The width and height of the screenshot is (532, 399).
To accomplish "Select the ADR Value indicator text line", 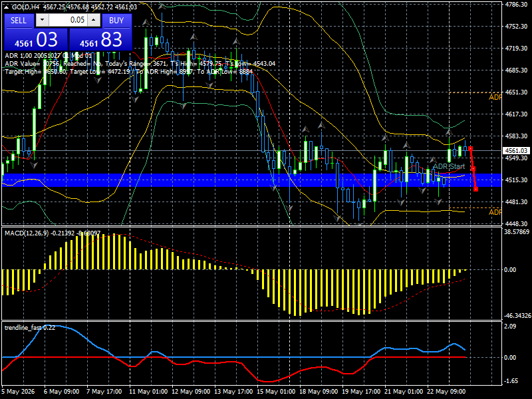I will point(140,64).
